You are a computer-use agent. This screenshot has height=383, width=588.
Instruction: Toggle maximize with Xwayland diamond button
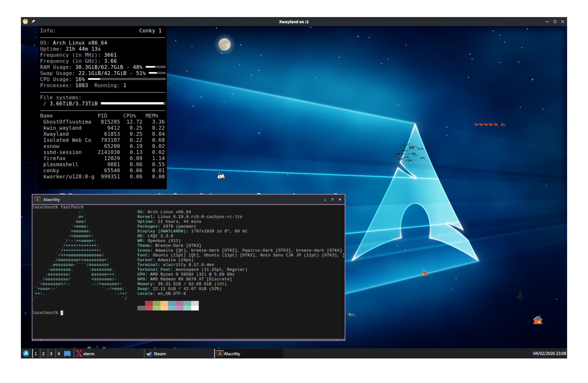point(555,22)
